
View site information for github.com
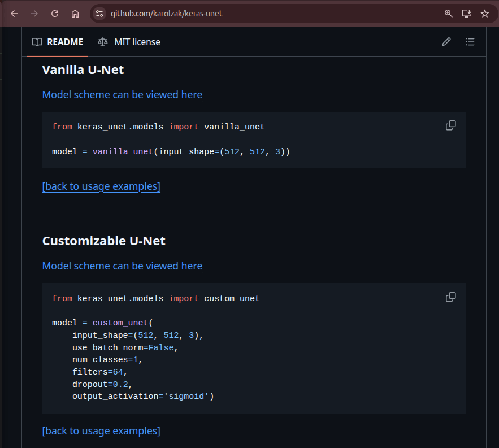(x=99, y=14)
